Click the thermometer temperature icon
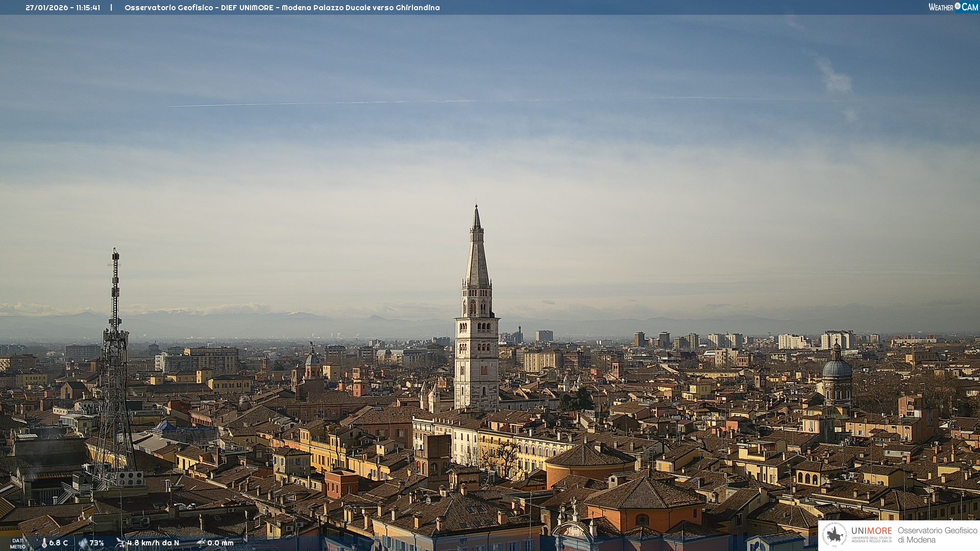This screenshot has height=551, width=980. 44,543
